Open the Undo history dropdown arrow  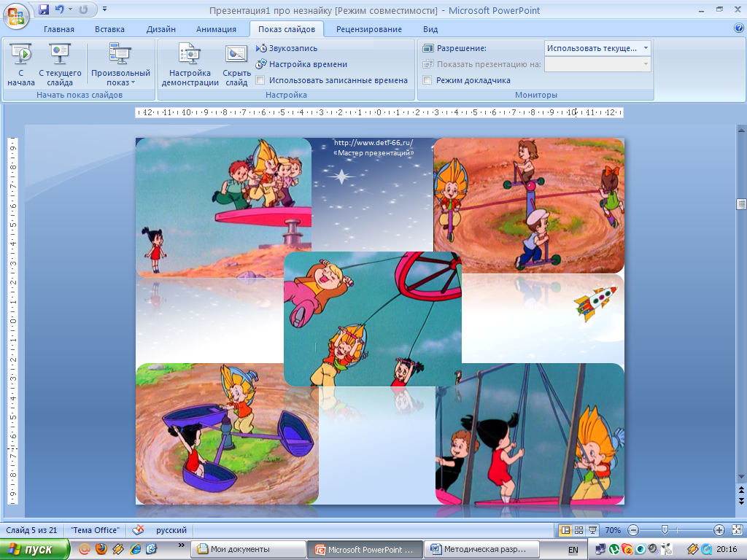[x=70, y=9]
